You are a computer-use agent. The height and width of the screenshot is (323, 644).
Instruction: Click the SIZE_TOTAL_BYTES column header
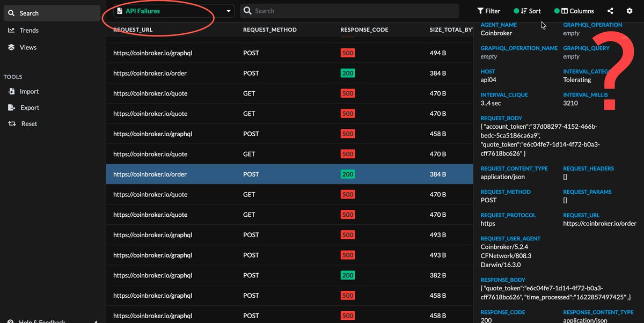[x=451, y=30]
